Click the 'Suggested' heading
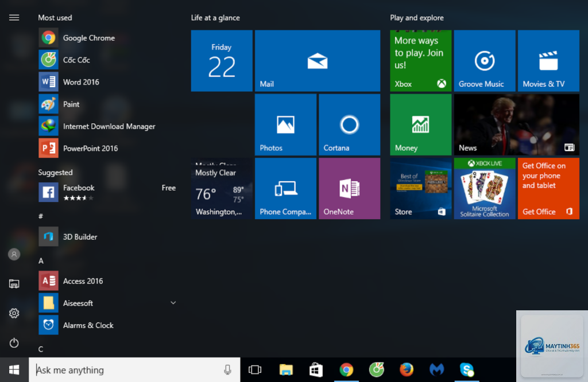The width and height of the screenshot is (588, 382). 55,172
